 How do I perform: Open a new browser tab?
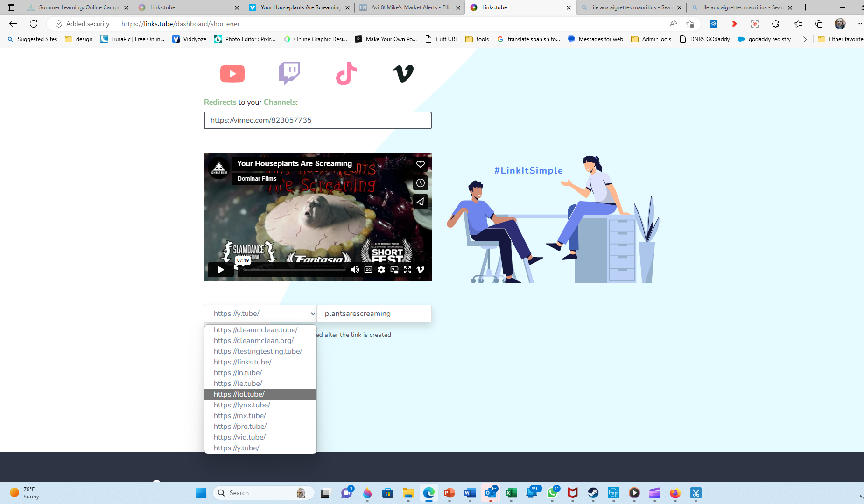[x=806, y=7]
